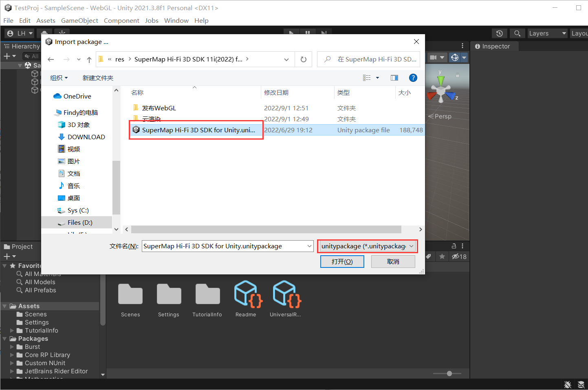Save search favorite star icon in Project
Viewport: 588px width, 390px height.
pyautogui.click(x=442, y=256)
